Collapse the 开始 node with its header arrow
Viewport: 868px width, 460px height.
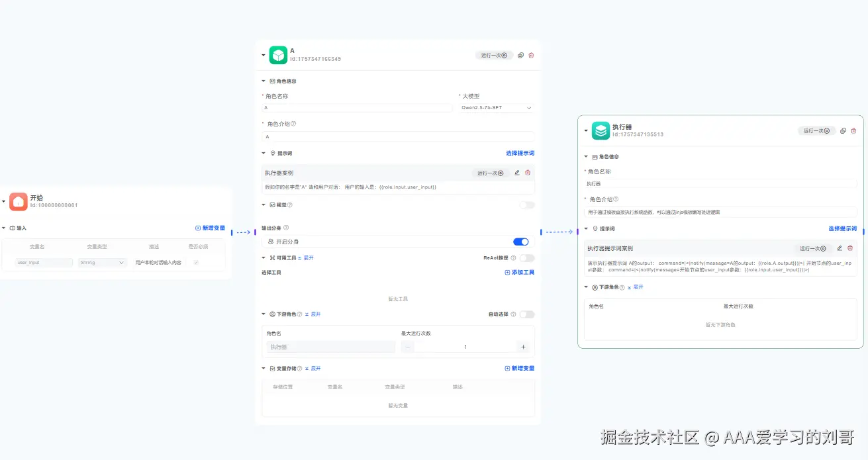pos(4,201)
